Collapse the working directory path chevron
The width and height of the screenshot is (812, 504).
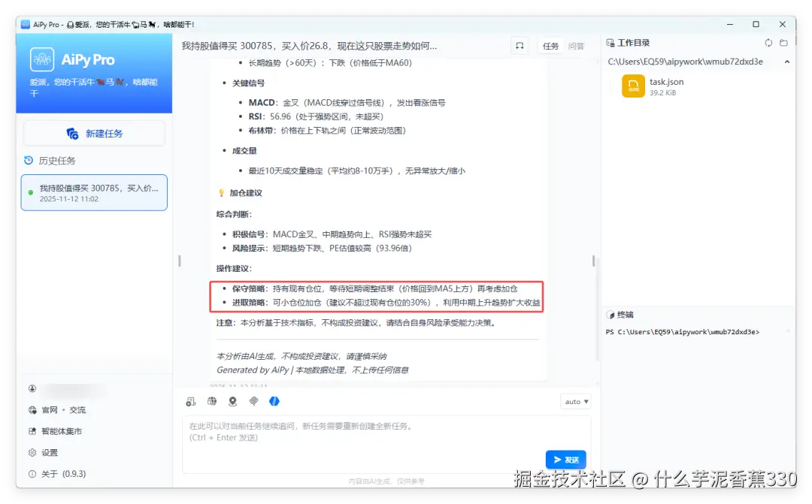pyautogui.click(x=787, y=61)
